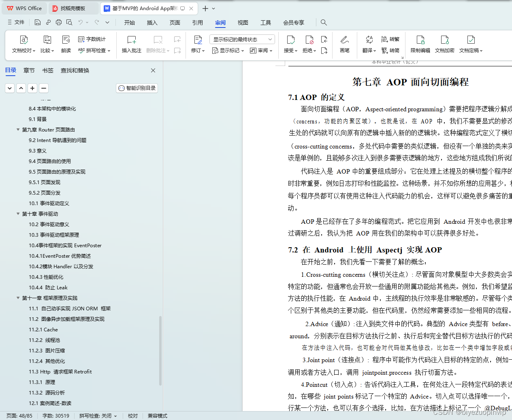The height and width of the screenshot is (420, 512).
Task: Open the review pane (审阅) button
Action: click(261, 51)
